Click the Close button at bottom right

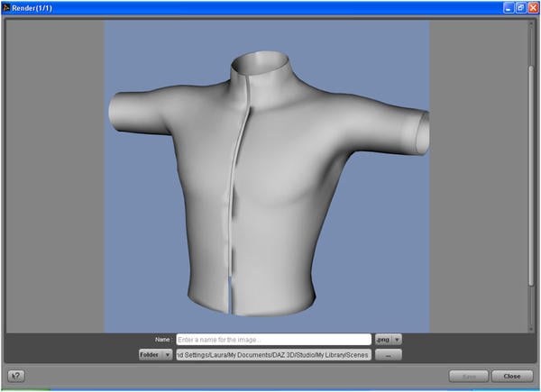point(512,376)
